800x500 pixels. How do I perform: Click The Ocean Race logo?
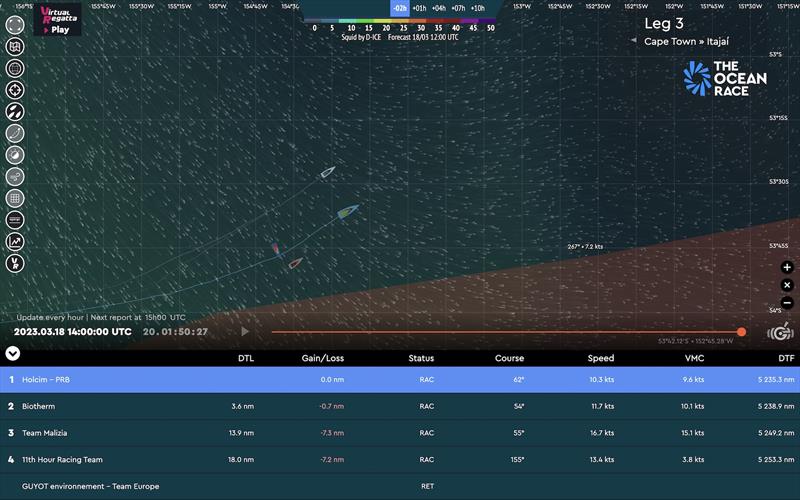(725, 79)
